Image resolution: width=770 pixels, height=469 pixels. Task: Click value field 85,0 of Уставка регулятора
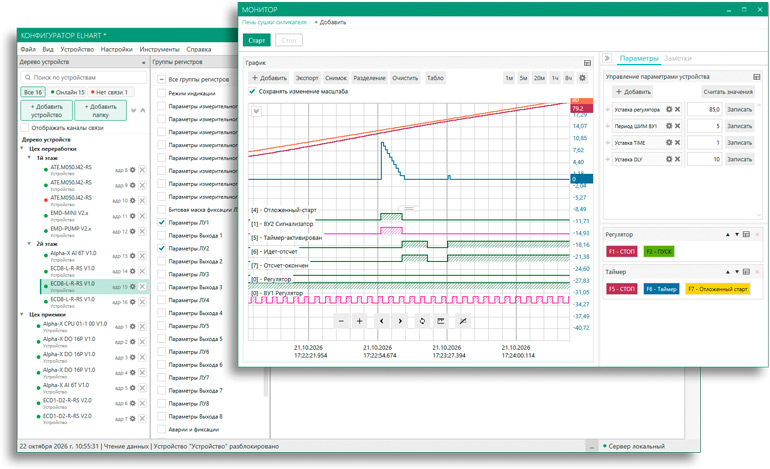coord(704,110)
